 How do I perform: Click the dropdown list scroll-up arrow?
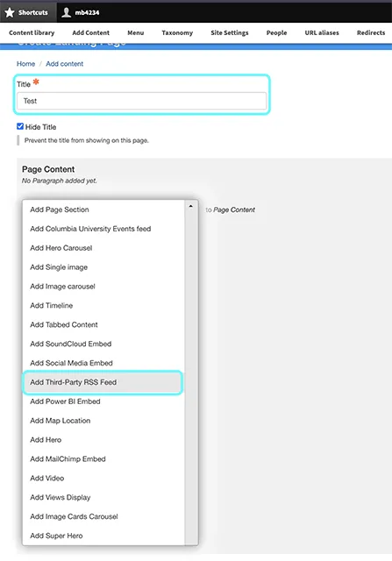point(191,207)
